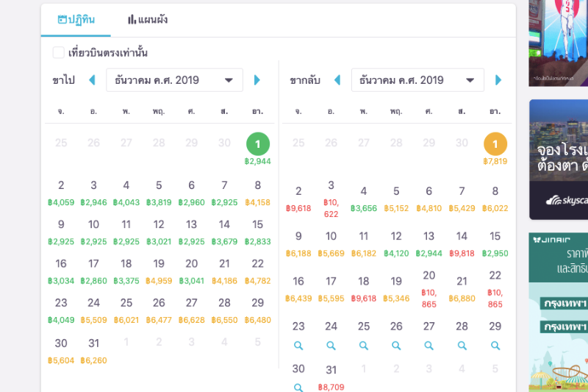Search prices for return date 26
The width and height of the screenshot is (588, 392).
[x=396, y=346]
